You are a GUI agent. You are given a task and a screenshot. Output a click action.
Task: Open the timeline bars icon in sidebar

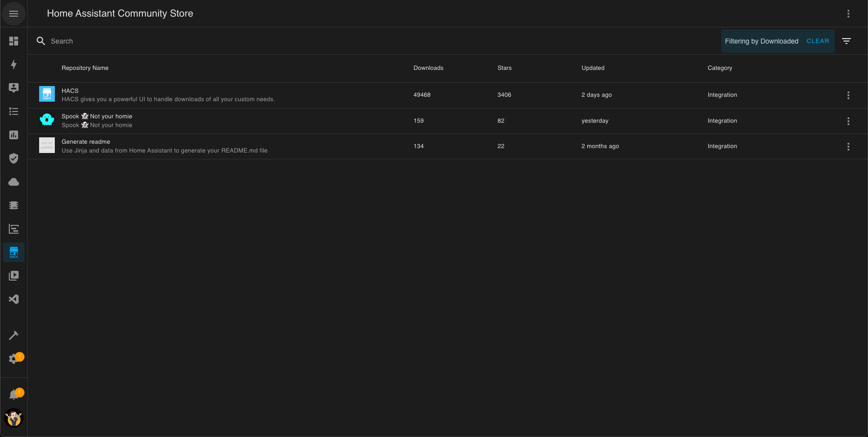tap(14, 229)
